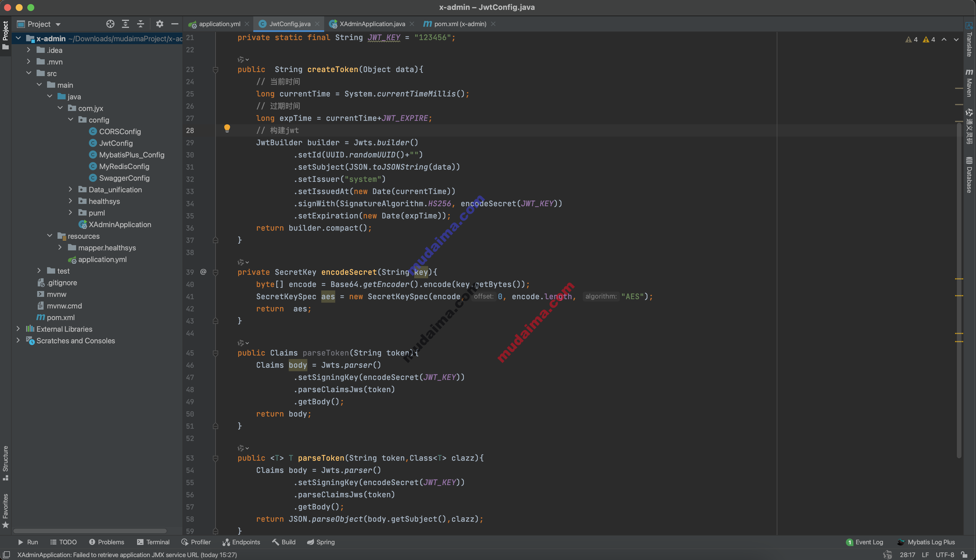Click the @ gutter icon on line 39

[203, 272]
